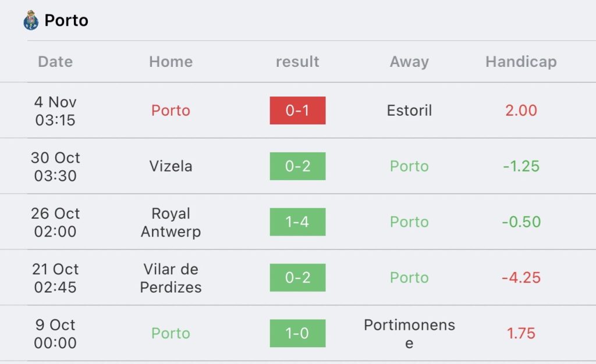This screenshot has height=364, width=596.
Task: Open the Porto team title
Action: pyautogui.click(x=66, y=20)
